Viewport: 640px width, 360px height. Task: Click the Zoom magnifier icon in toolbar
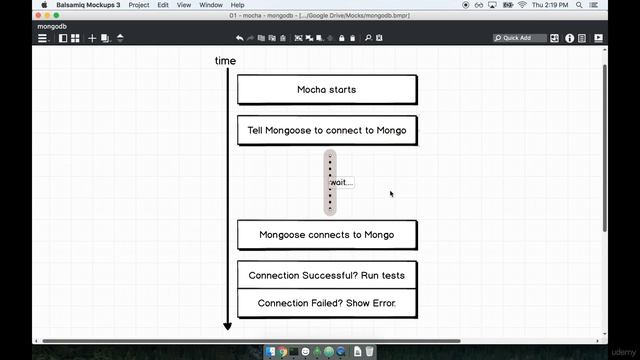click(x=368, y=38)
